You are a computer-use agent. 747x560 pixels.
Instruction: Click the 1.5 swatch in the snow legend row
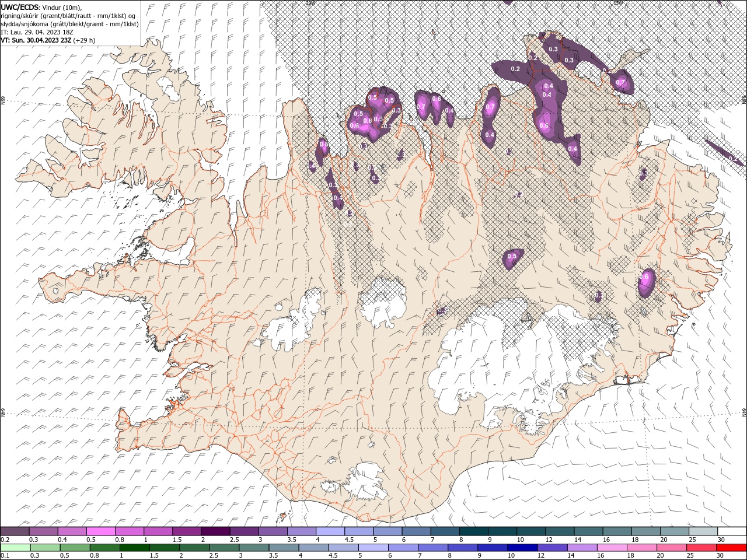pyautogui.click(x=187, y=531)
